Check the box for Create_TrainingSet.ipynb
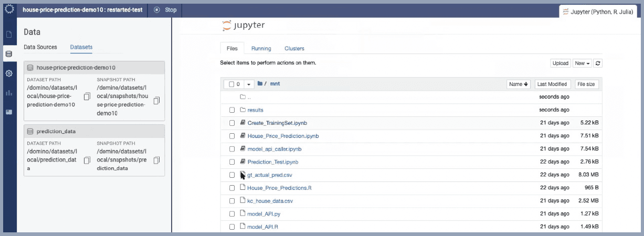Viewport: 644px width, 236px height. click(x=232, y=123)
